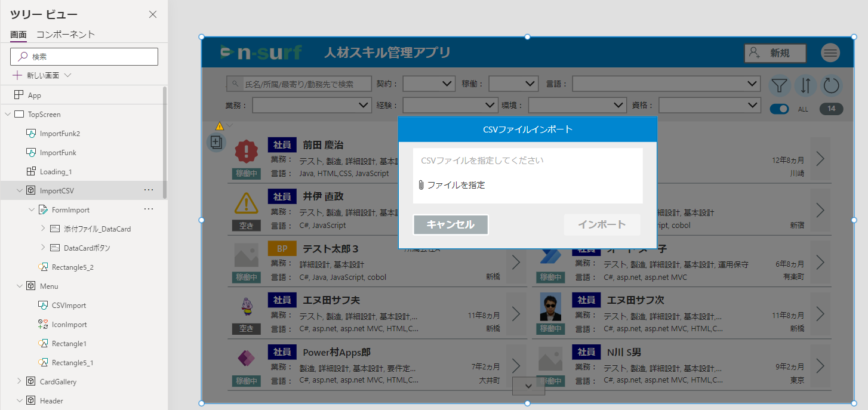Open the 稼働 dropdown

513,84
